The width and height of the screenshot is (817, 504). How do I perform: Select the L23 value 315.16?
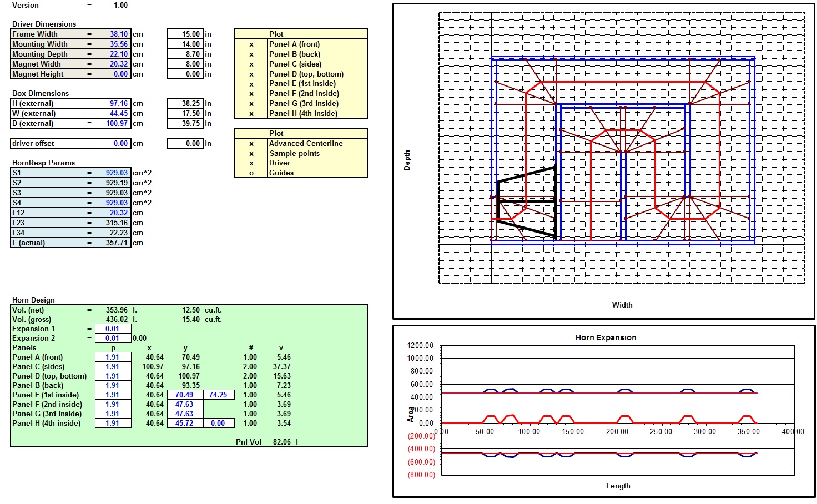coord(113,223)
